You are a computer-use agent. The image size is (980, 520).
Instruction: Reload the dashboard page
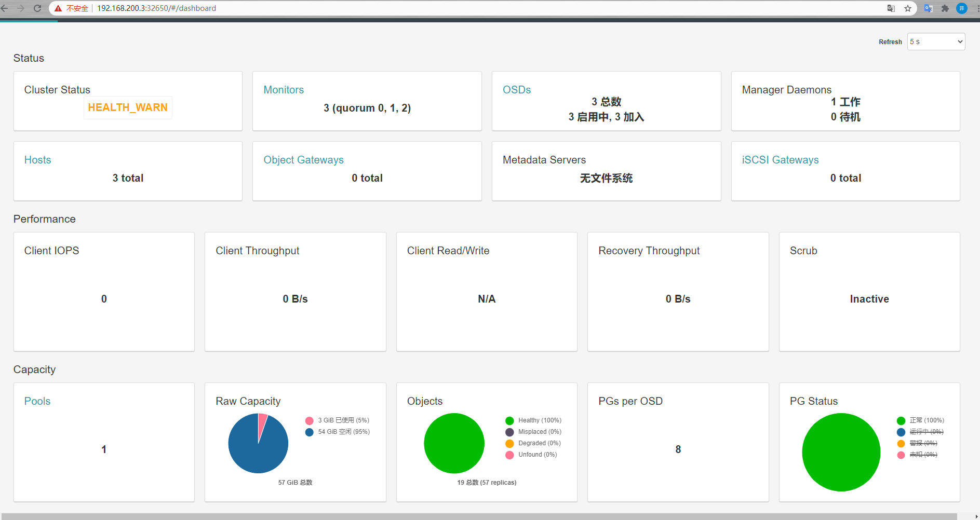click(37, 8)
